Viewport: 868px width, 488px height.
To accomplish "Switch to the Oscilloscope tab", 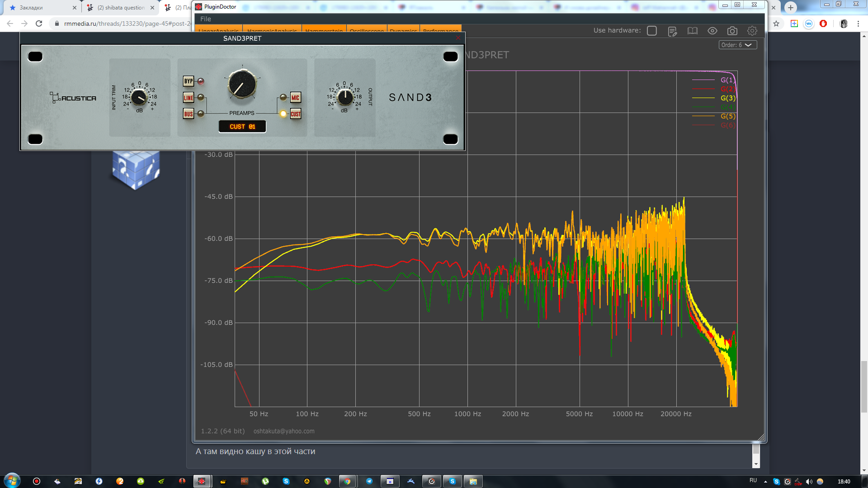I will click(x=367, y=29).
